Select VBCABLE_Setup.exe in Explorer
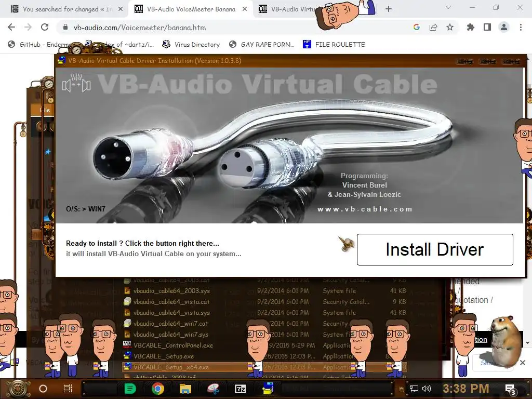The width and height of the screenshot is (532, 399). pos(264,356)
